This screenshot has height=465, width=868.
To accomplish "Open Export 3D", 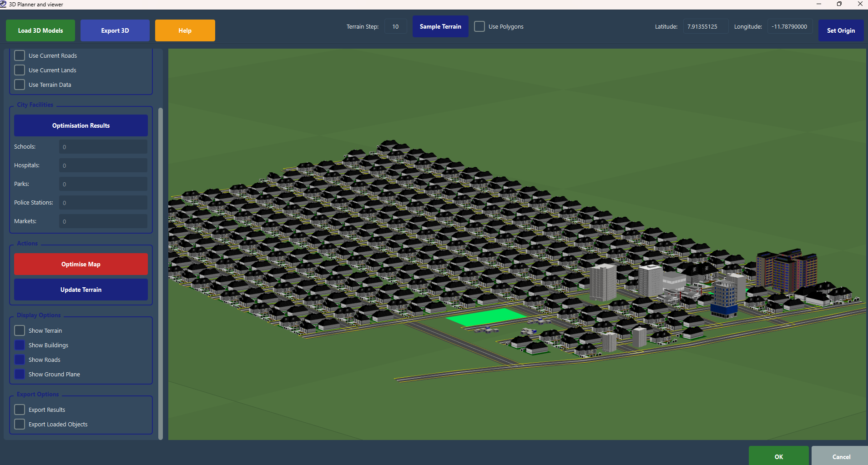I will pos(115,30).
